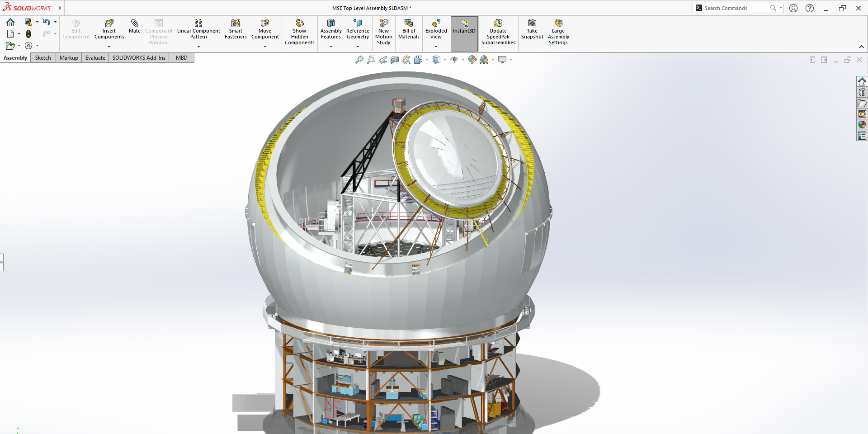This screenshot has height=434, width=868.
Task: Toggle Large Assembly Settings mode
Action: 558,24
